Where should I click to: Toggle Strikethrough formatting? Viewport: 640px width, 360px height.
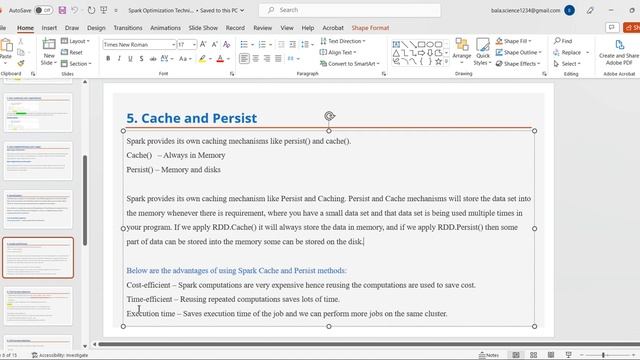(153, 59)
